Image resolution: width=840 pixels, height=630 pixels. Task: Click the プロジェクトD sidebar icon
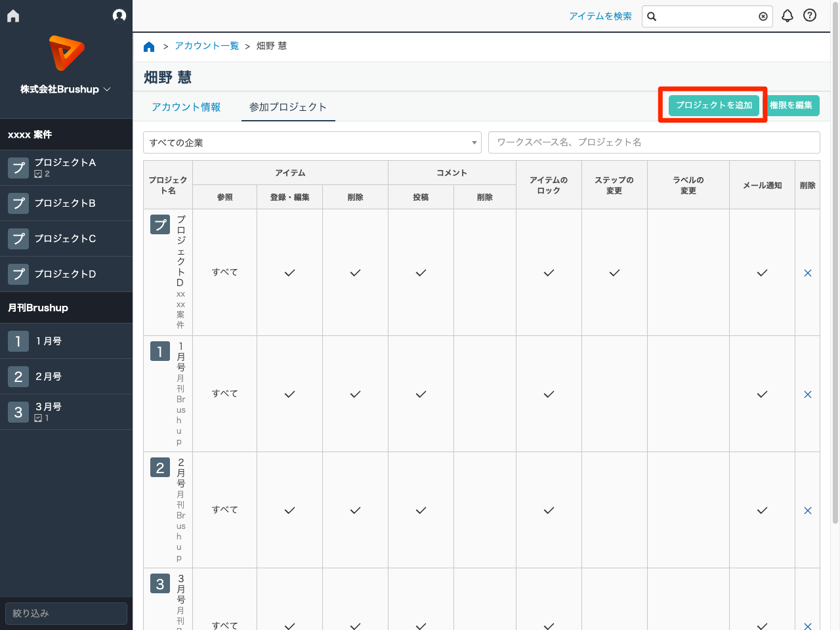(18, 274)
